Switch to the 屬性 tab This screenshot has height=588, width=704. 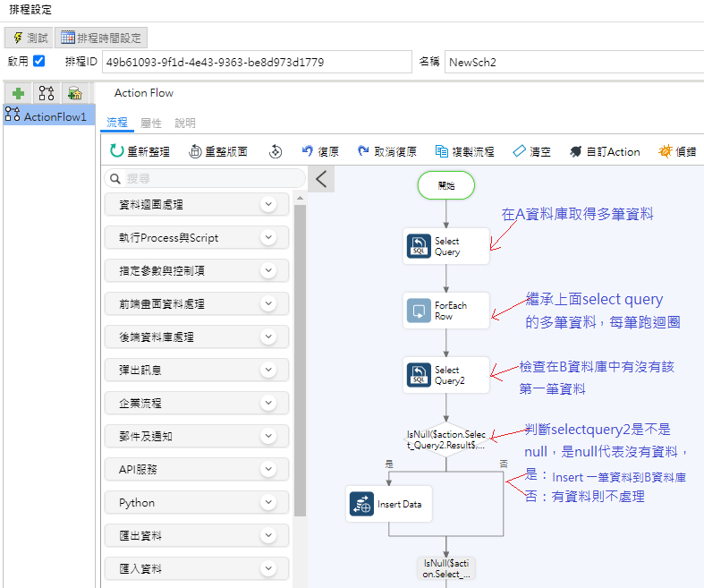(151, 123)
